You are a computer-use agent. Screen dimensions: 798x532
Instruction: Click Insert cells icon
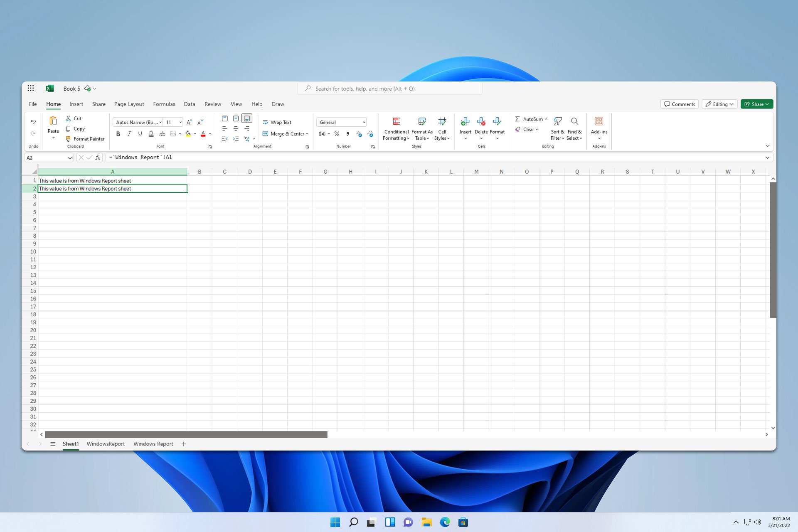pyautogui.click(x=465, y=121)
